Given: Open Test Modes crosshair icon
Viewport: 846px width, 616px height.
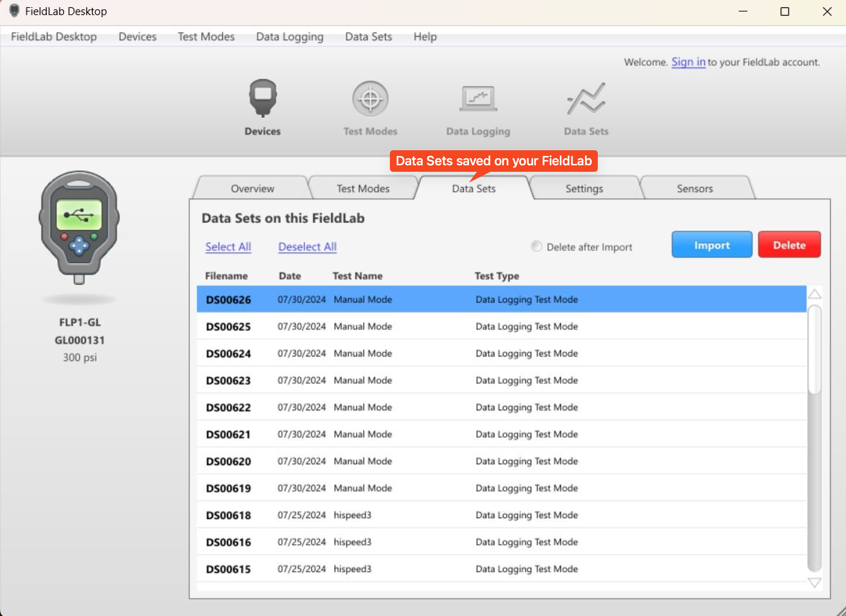Looking at the screenshot, I should click(370, 99).
